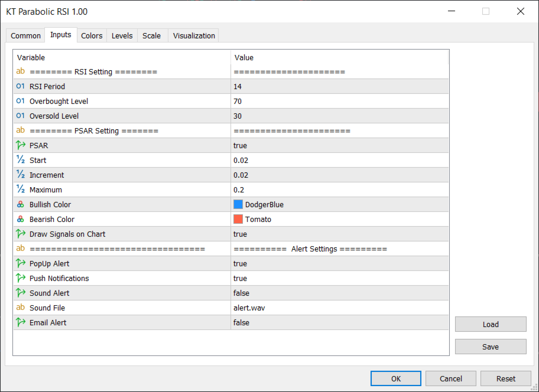The width and height of the screenshot is (539, 392).
Task: Click the arrow icon beside Sound Alert
Action: click(x=21, y=293)
